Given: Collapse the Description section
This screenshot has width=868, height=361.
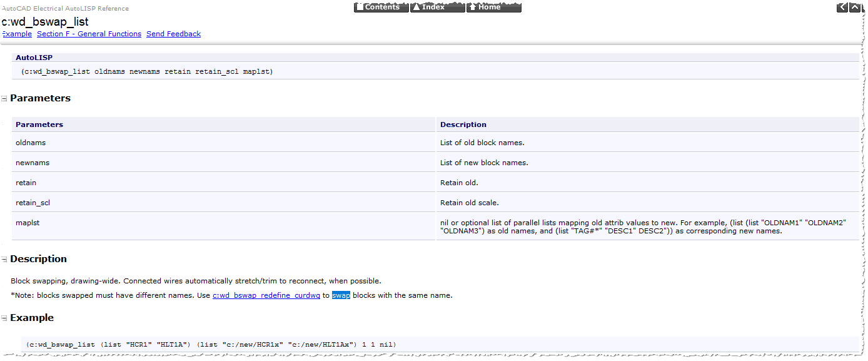Looking at the screenshot, I should (x=4, y=258).
